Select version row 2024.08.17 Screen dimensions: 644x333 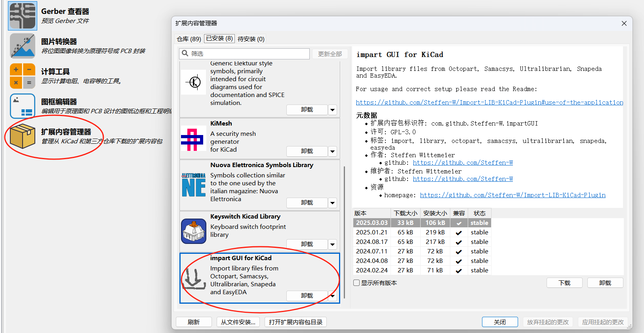pos(422,242)
